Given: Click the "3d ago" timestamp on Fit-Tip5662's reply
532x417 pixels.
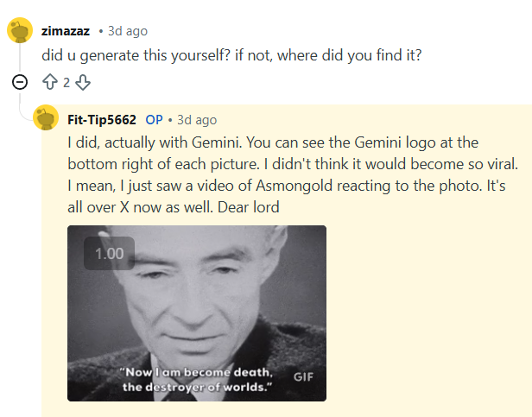Looking at the screenshot, I should tap(197, 119).
